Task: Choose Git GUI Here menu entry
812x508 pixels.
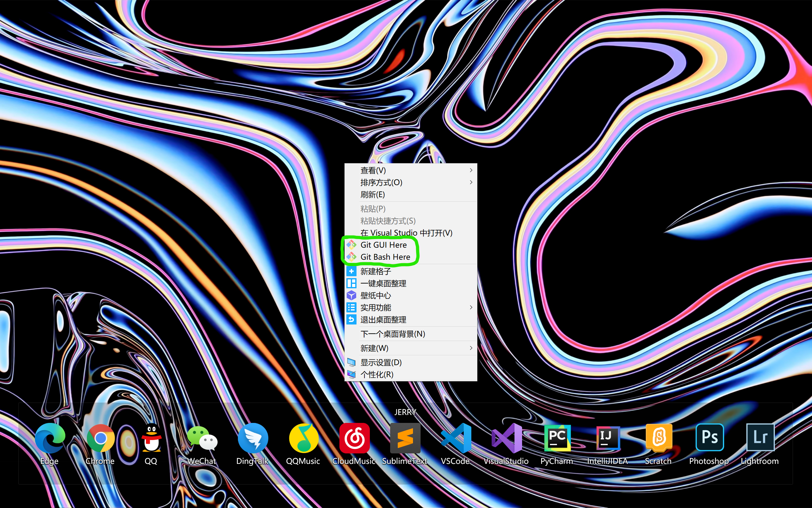Action: (x=411, y=245)
